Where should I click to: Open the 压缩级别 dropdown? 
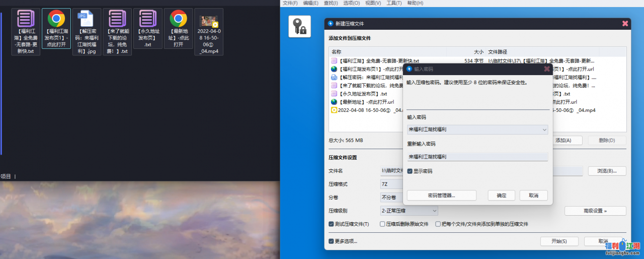click(434, 211)
